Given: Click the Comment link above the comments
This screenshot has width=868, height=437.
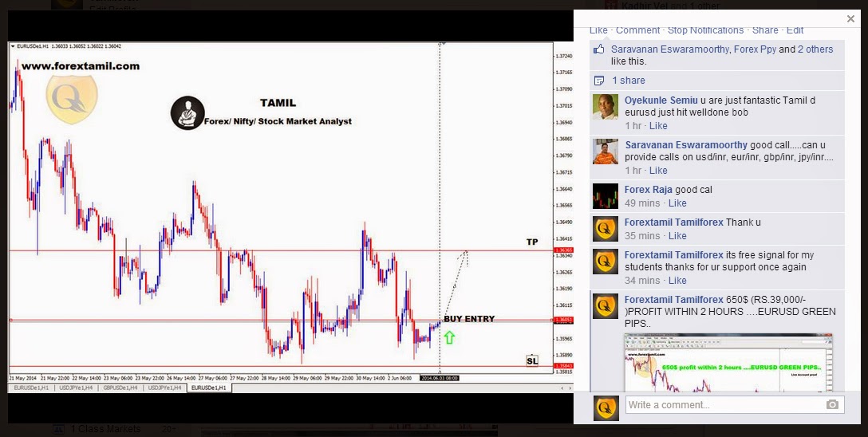Looking at the screenshot, I should (x=637, y=30).
